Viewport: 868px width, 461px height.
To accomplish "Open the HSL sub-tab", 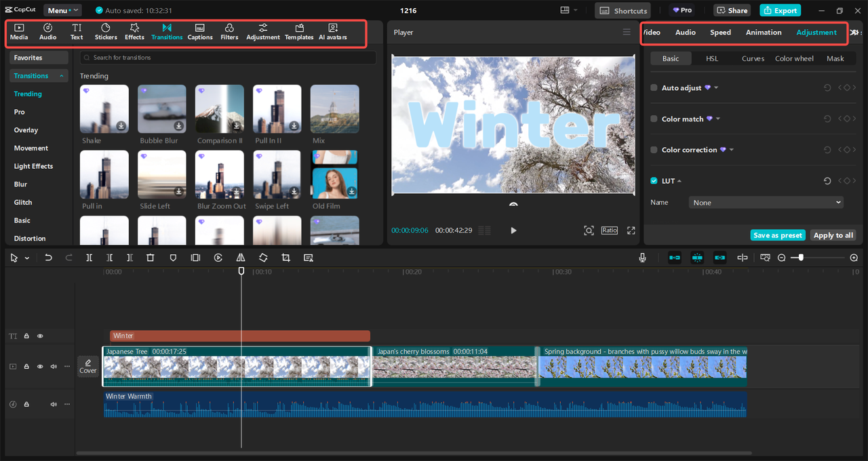I will [x=712, y=58].
